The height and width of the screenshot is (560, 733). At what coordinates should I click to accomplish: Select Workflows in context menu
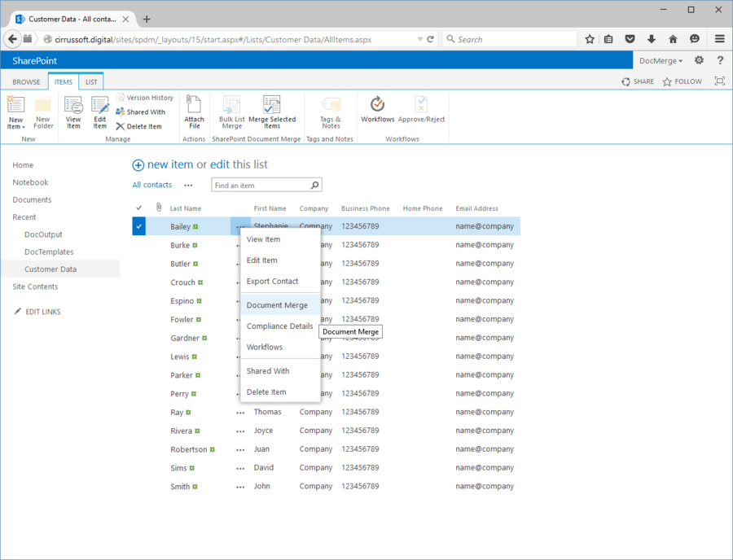280,347
